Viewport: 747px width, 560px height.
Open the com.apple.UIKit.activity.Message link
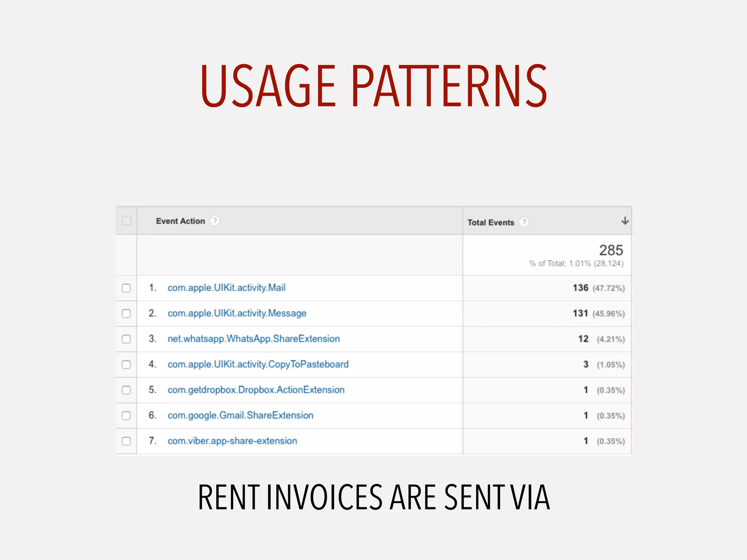tap(237, 313)
